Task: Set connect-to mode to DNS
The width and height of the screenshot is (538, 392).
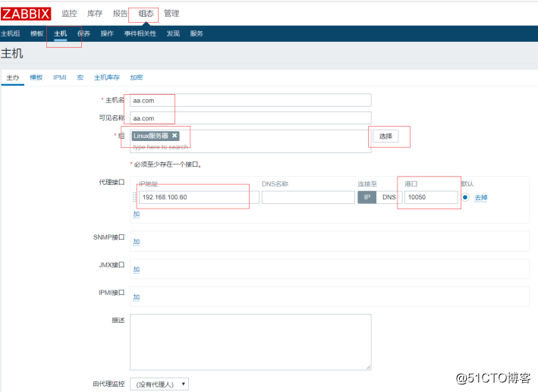Action: point(389,197)
